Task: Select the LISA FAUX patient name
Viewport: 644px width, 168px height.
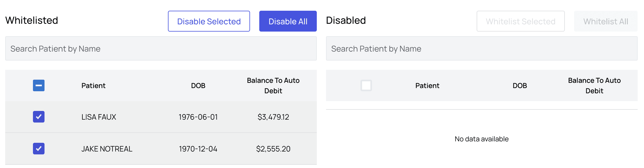Action: pyautogui.click(x=99, y=117)
